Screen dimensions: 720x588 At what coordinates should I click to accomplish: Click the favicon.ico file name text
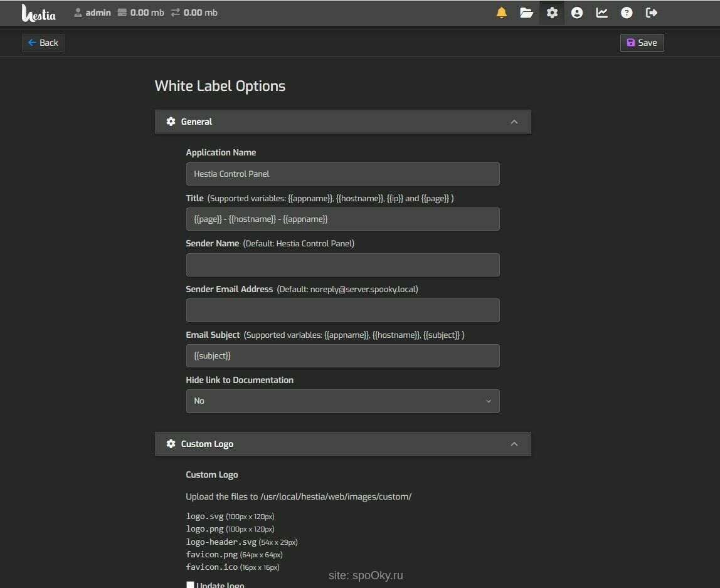click(212, 567)
